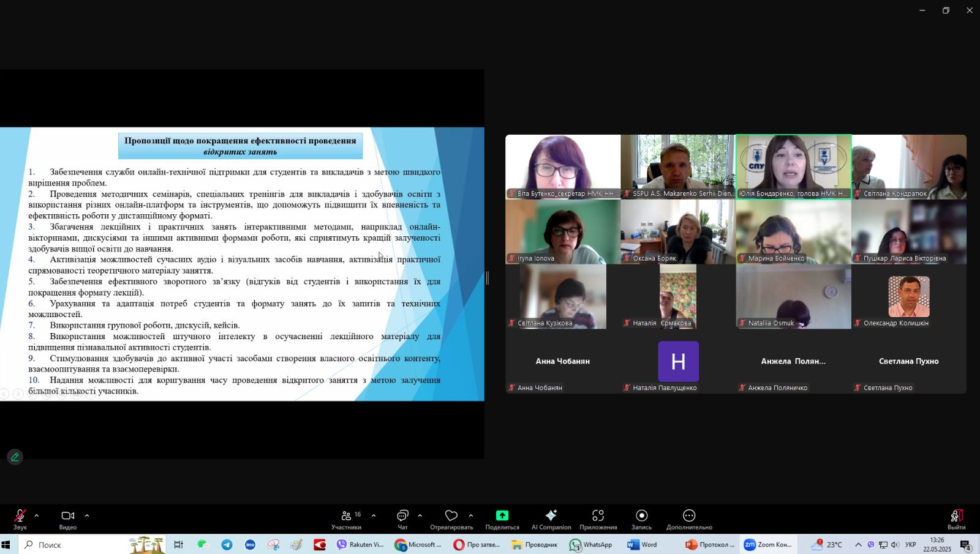Switch to the Word taskbar item
The height and width of the screenshot is (554, 980).
643,545
